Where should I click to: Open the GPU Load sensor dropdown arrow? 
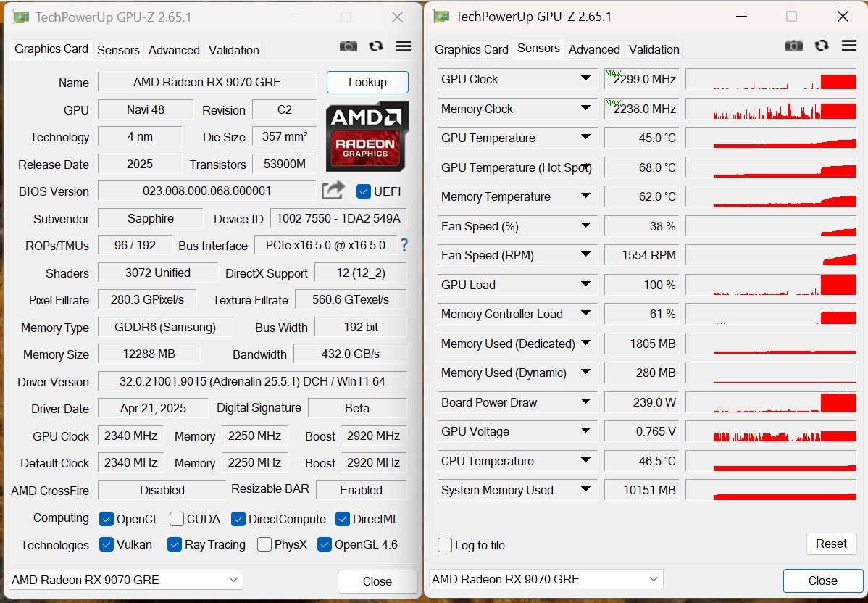[x=585, y=285]
